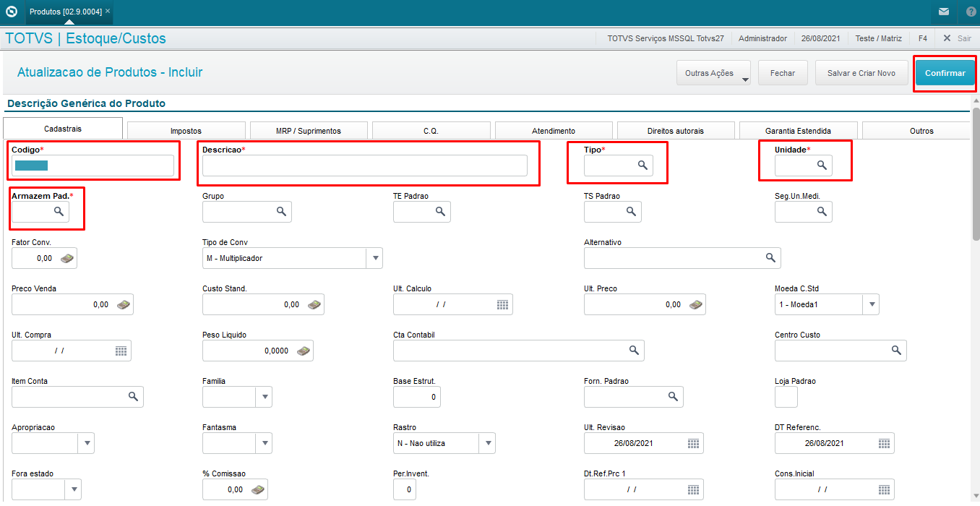
Task: Open the Ult. Revisao calendar picker
Action: pos(693,443)
